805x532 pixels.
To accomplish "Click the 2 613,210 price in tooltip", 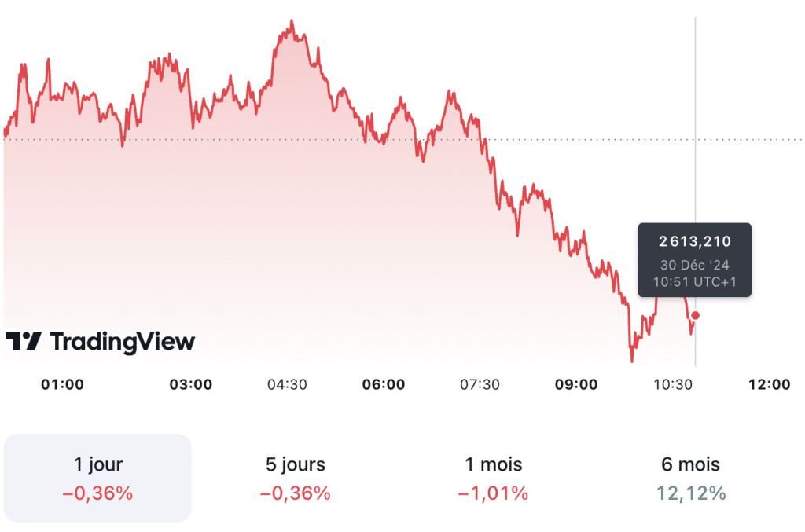I will 694,241.
